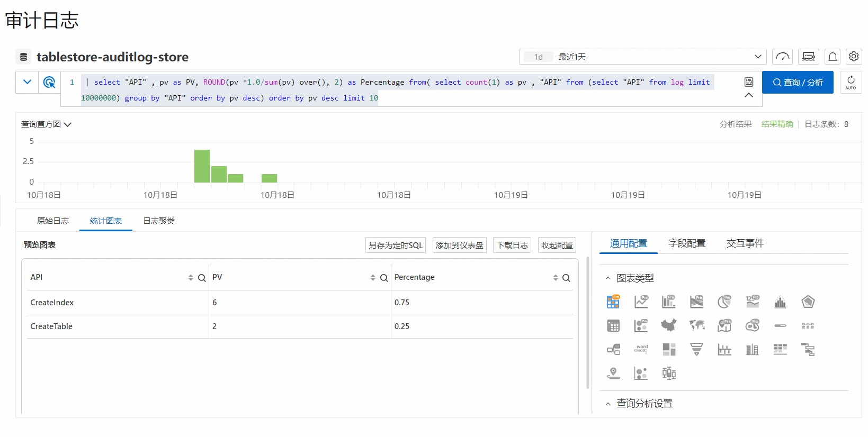The width and height of the screenshot is (868, 437).
Task: Toggle sort on the Percentage column
Action: pyautogui.click(x=556, y=278)
